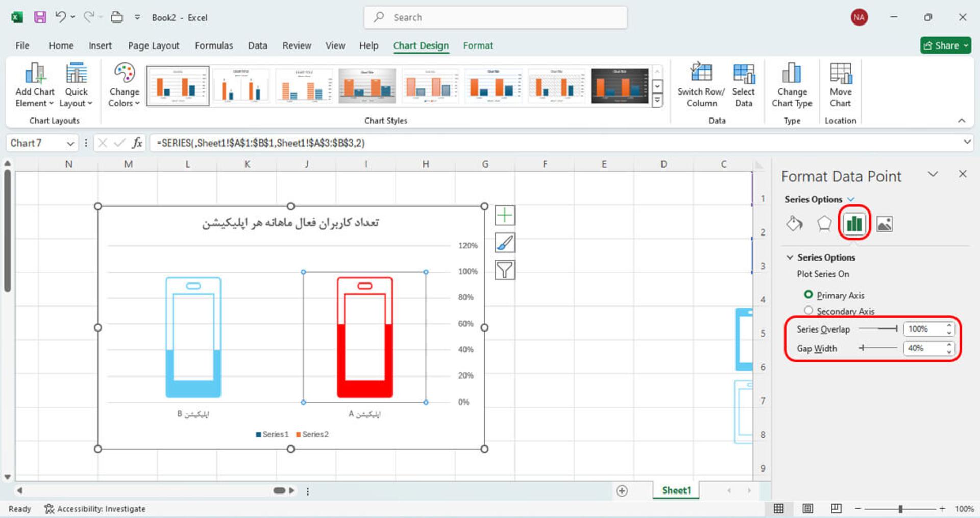Click Move Chart button
The height and width of the screenshot is (518, 980).
pos(840,85)
